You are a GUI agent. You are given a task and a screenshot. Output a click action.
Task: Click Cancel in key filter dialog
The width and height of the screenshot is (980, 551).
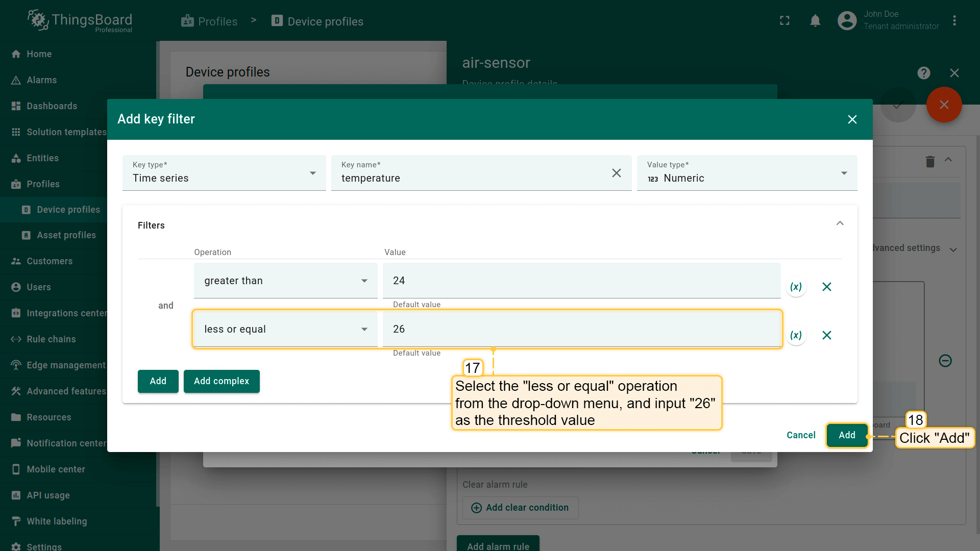point(801,435)
